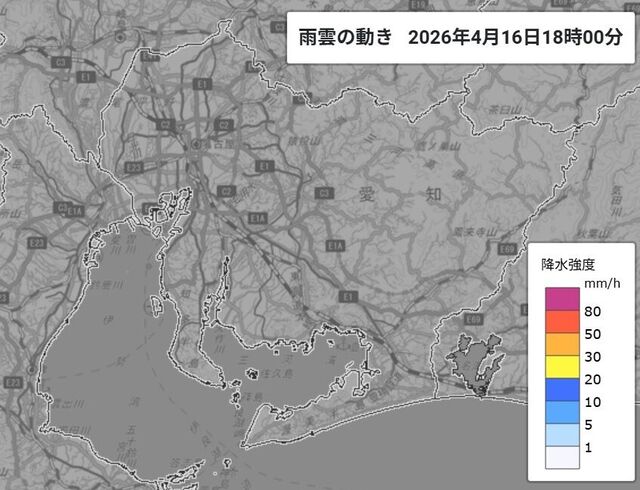Screen dimensions: 640x490
Task: Click the medium blue 5–10 mm/h legend swatch
Action: (562, 412)
